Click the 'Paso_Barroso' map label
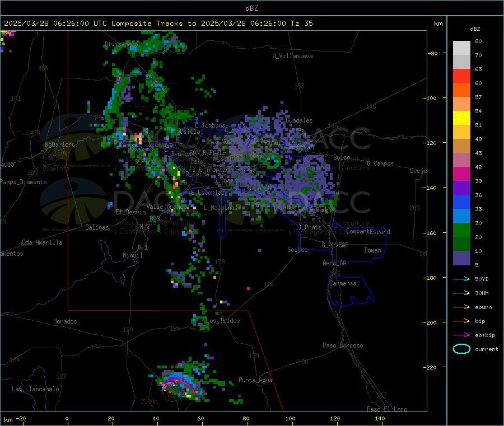 point(343,345)
